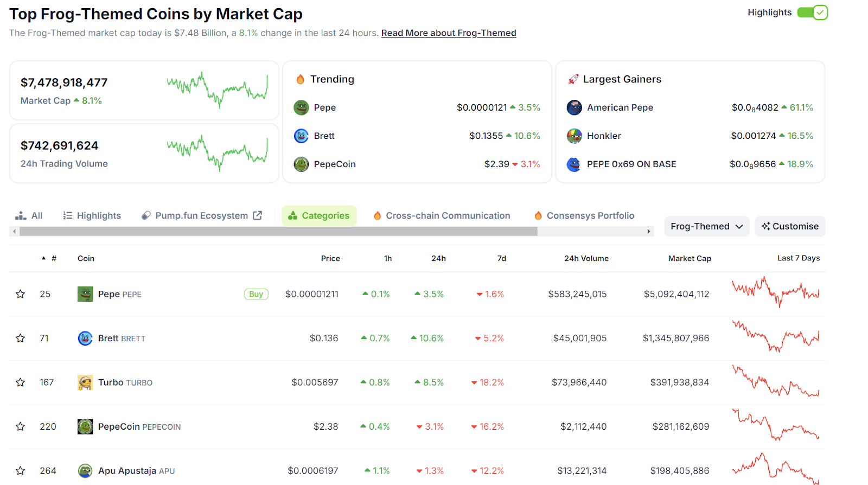Open Pepe PEPE coin page link
Viewport: 868px width, 485px height.
[x=120, y=294]
